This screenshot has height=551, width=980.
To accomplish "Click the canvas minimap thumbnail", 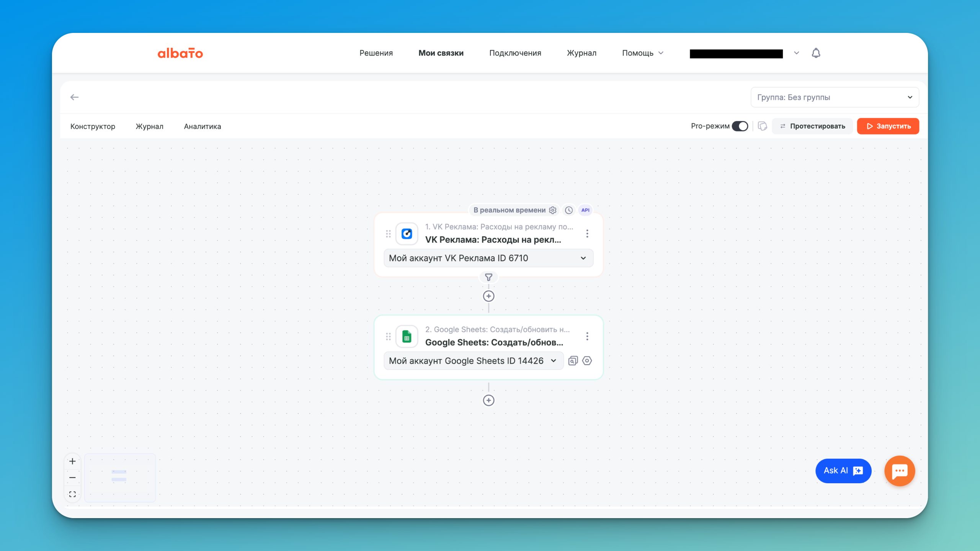I will (120, 477).
